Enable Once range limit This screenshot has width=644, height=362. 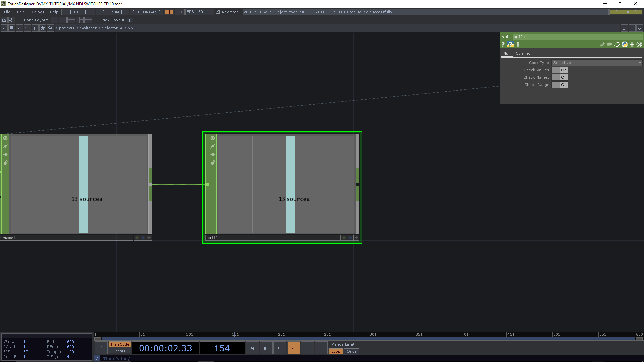click(352, 351)
